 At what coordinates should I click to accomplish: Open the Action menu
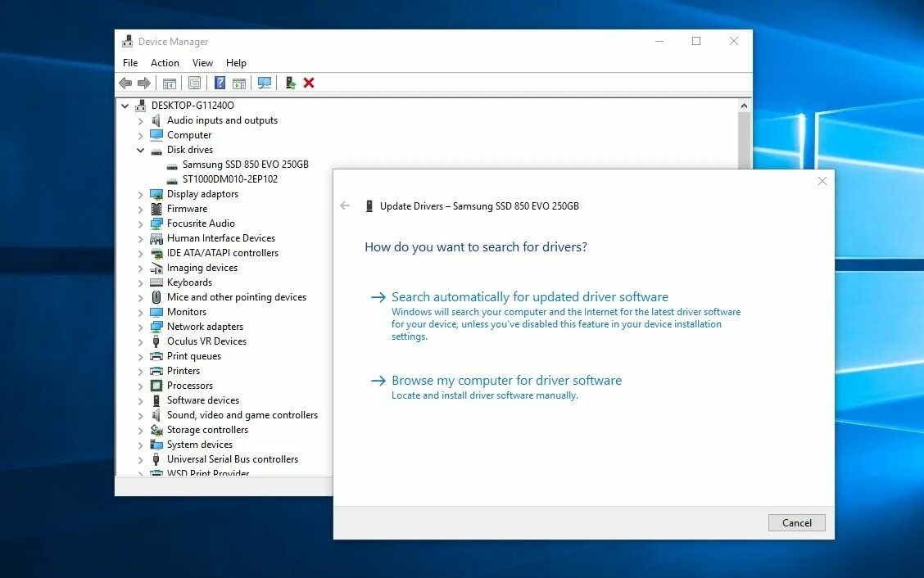tap(165, 63)
